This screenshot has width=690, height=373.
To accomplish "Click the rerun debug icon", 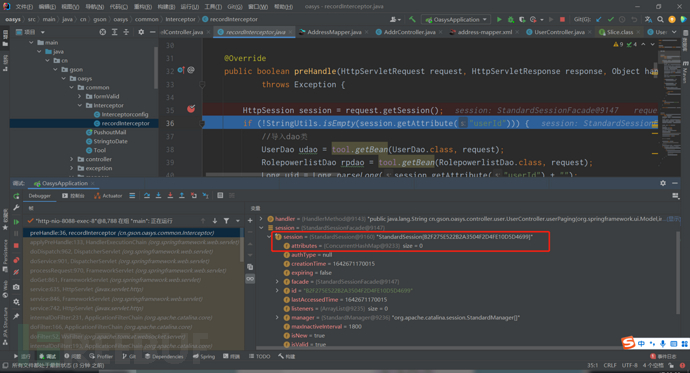I will (x=16, y=196).
